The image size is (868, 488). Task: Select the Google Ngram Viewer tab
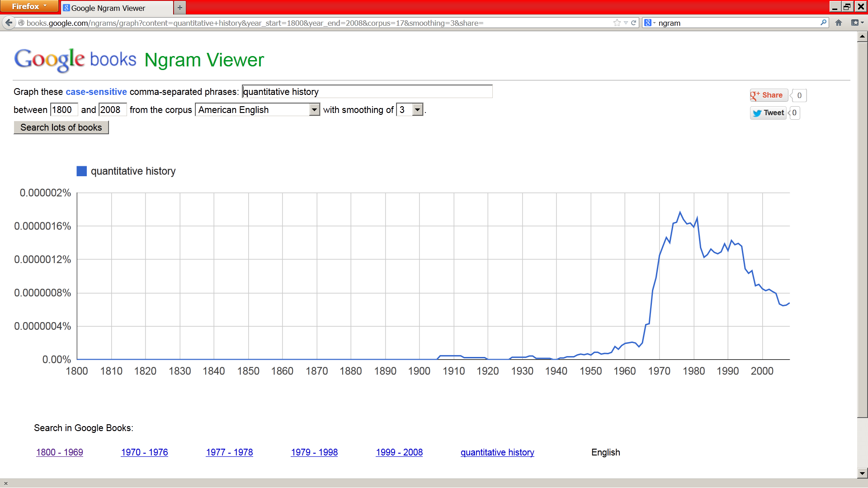click(x=117, y=8)
